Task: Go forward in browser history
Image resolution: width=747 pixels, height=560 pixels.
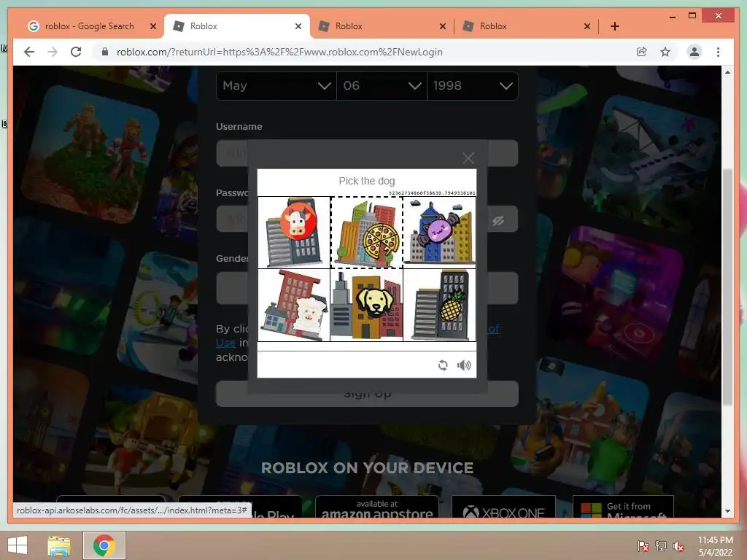Action: (53, 52)
